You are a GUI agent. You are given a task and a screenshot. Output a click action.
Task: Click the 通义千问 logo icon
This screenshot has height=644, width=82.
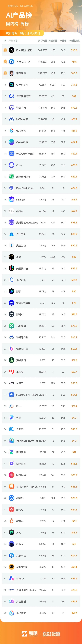click(x=11, y=108)
